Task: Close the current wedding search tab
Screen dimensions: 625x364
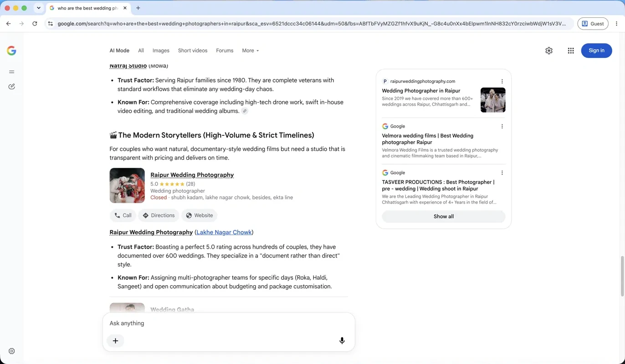Action: pyautogui.click(x=125, y=8)
